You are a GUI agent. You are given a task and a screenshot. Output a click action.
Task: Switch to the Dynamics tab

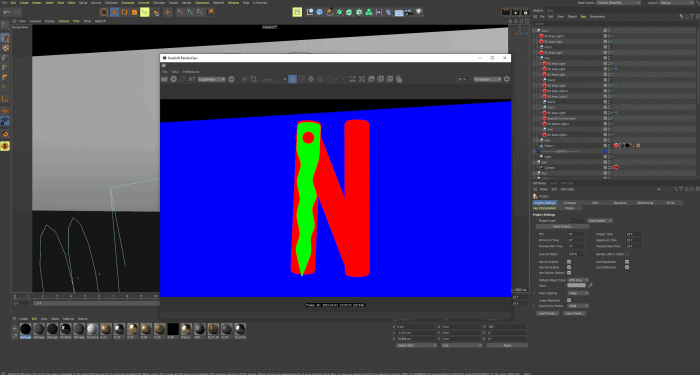pos(620,203)
